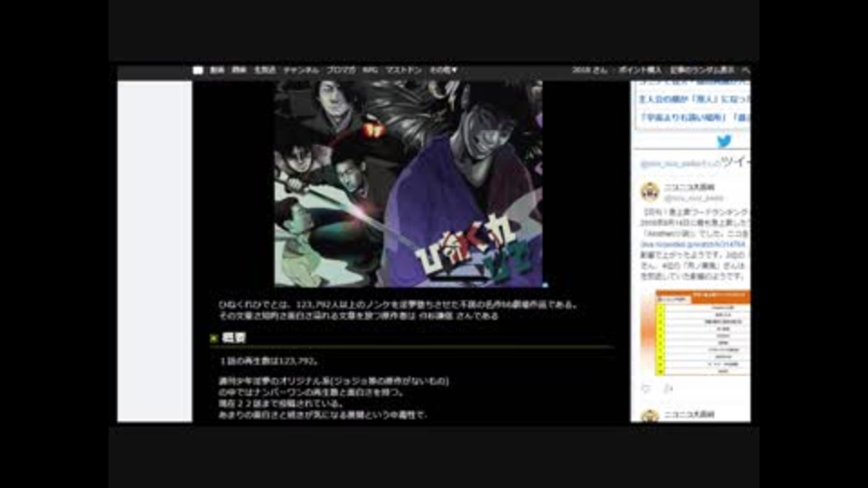This screenshot has width=868, height=488.
Task: Click the ひねくれ者 article cover image
Action: pos(409,183)
